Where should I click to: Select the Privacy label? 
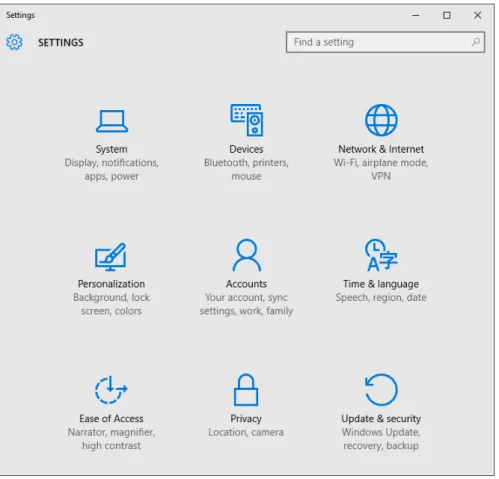246,419
